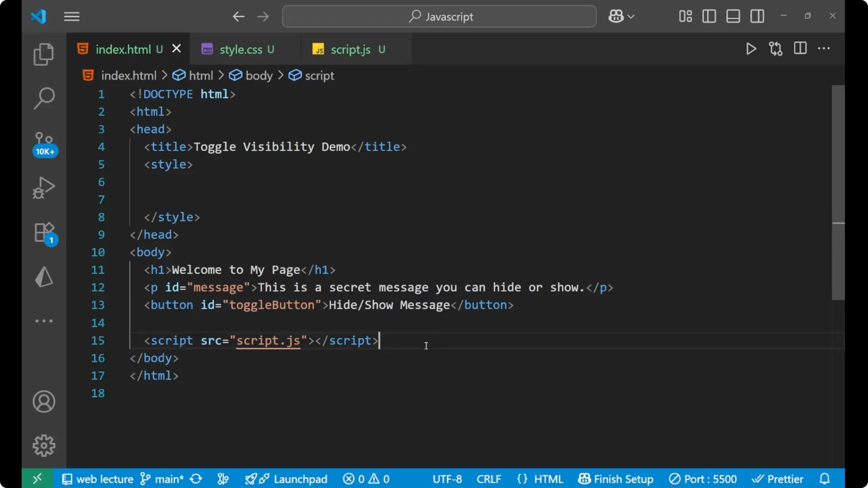
Task: Run index.html with the play button
Action: (x=751, y=49)
